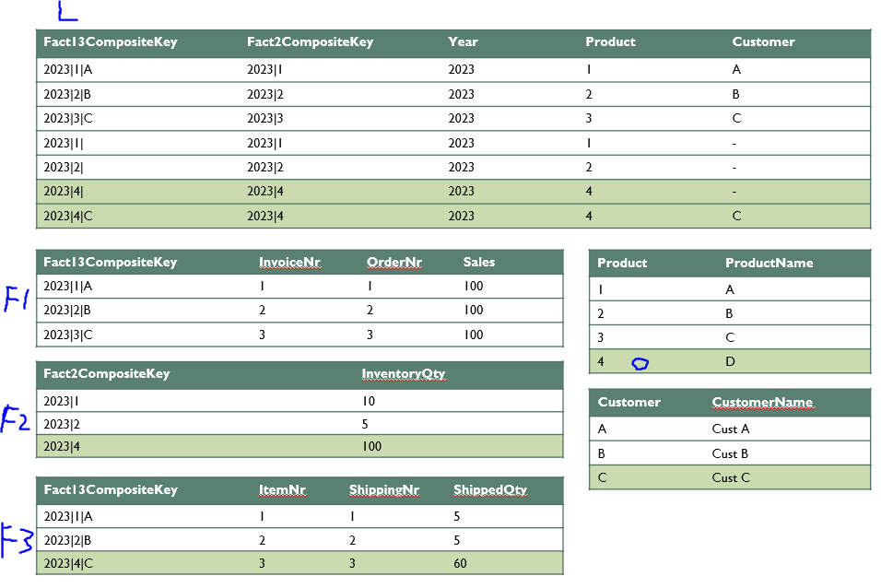
Task: Select ProductName value D
Action: (x=730, y=362)
